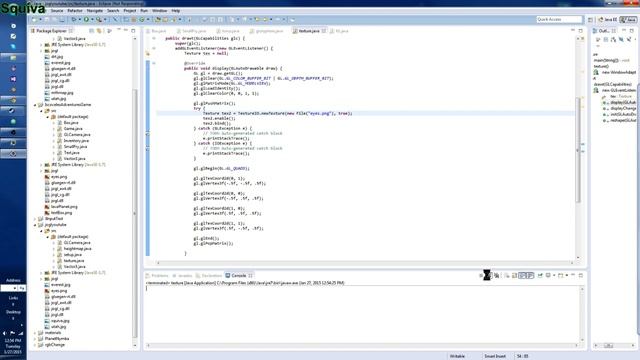Collapse the joglyoutube project node
640x360 pixels.
pos(35,225)
